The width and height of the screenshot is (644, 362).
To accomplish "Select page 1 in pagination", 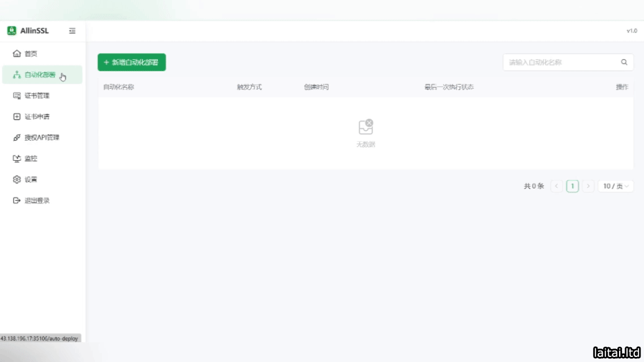I will pyautogui.click(x=573, y=186).
